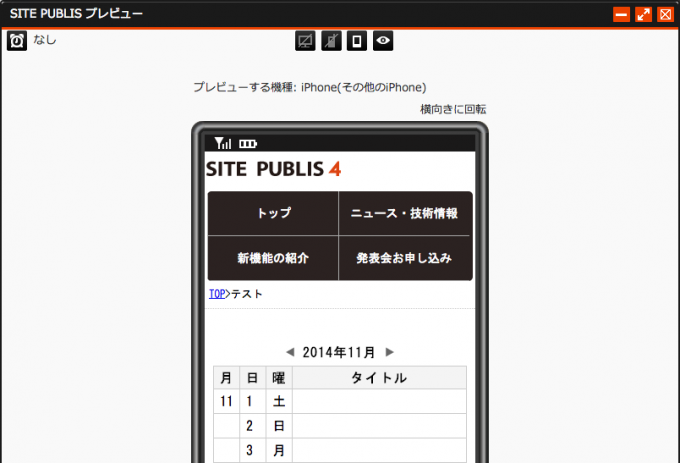
Task: Select day 3 cell in calendar
Action: pyautogui.click(x=252, y=450)
